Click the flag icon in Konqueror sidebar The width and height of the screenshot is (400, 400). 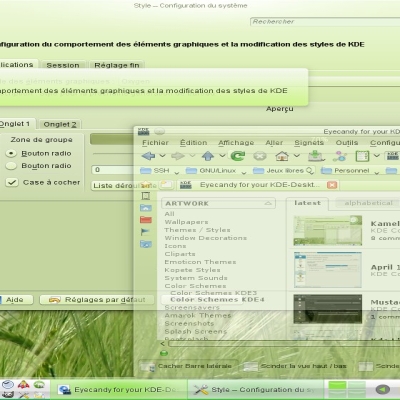tap(146, 232)
